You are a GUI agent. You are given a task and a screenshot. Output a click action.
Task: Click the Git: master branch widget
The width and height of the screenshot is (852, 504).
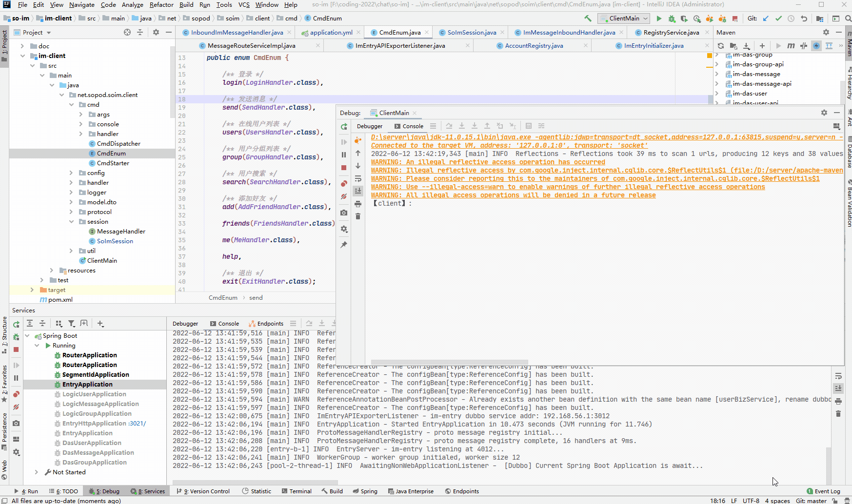tap(811, 501)
